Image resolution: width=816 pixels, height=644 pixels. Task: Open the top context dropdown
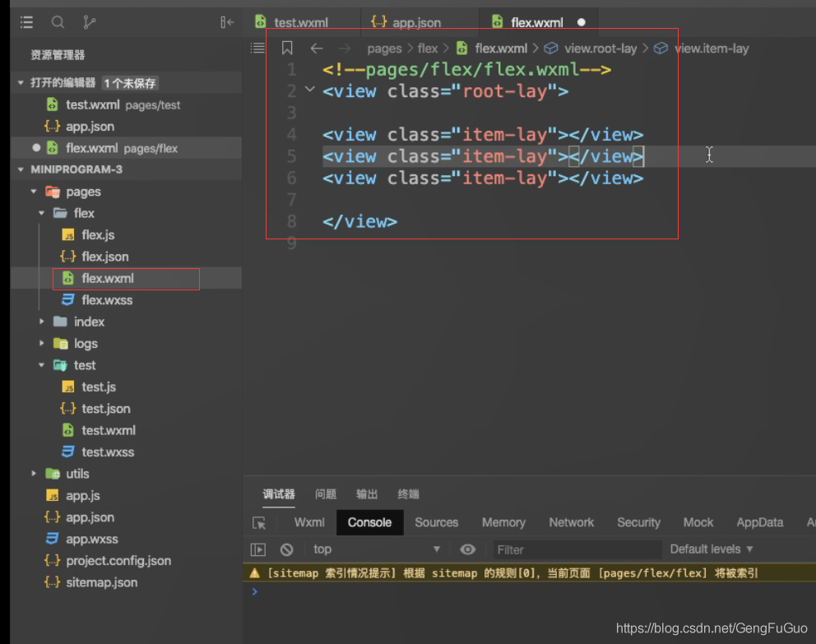point(377,550)
